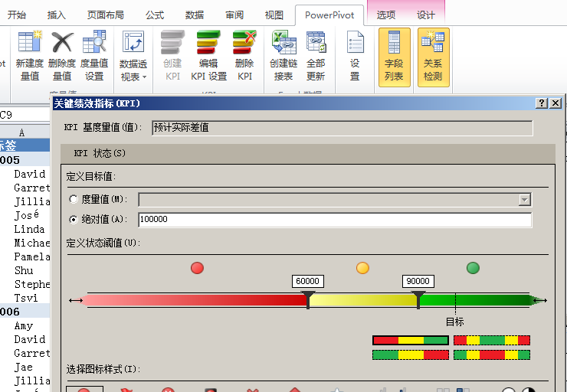Open Settings (设置) in ribbon
The image size is (567, 392).
coord(355,56)
